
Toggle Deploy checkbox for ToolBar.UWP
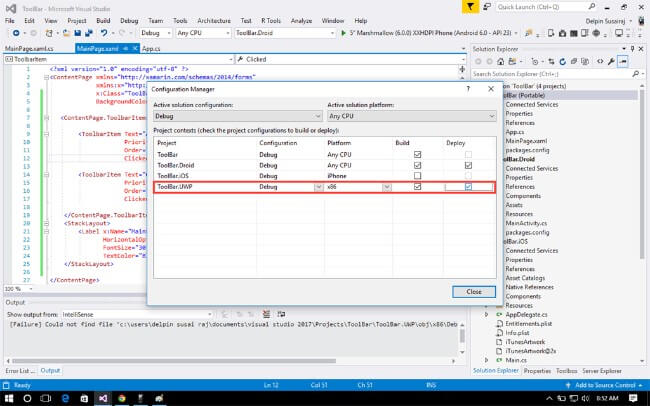tap(468, 187)
